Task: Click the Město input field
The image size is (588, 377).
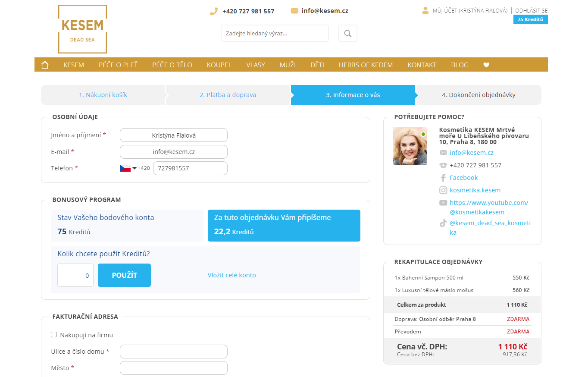Action: click(174, 368)
